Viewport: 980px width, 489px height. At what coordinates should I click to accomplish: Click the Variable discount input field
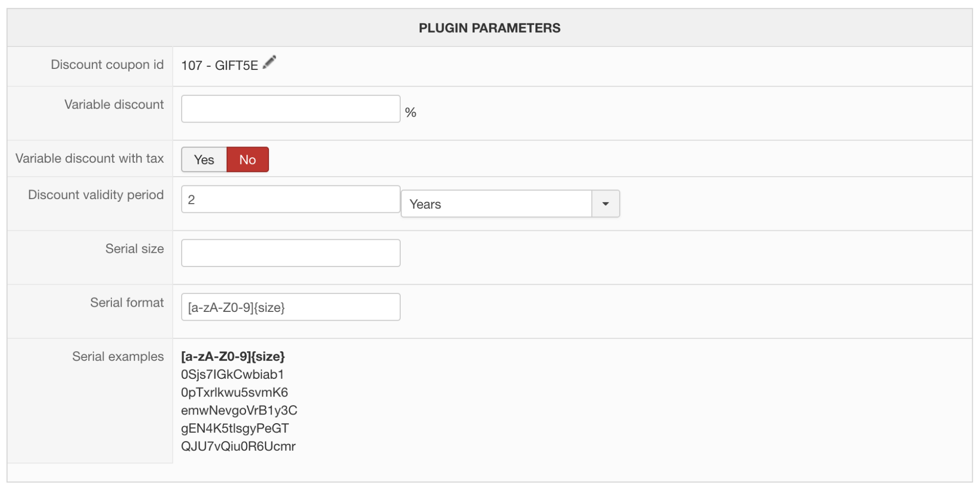[290, 109]
